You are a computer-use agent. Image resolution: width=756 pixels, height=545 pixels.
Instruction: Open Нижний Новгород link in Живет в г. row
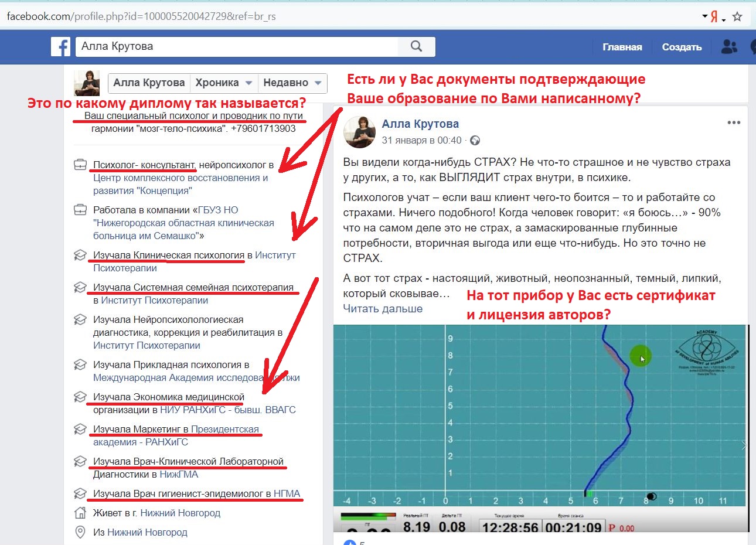pyautogui.click(x=180, y=513)
